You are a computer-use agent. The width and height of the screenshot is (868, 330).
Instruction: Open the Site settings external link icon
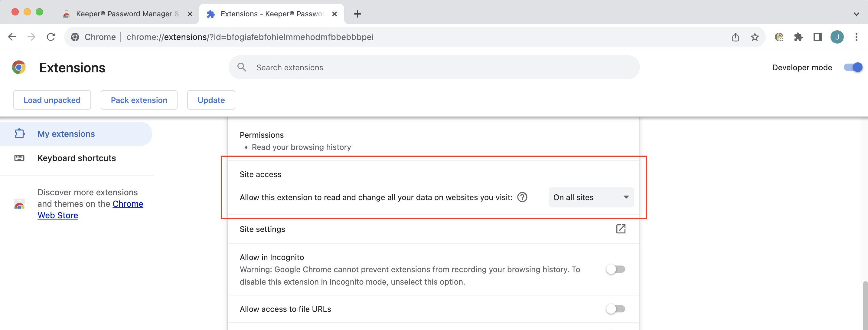point(621,229)
